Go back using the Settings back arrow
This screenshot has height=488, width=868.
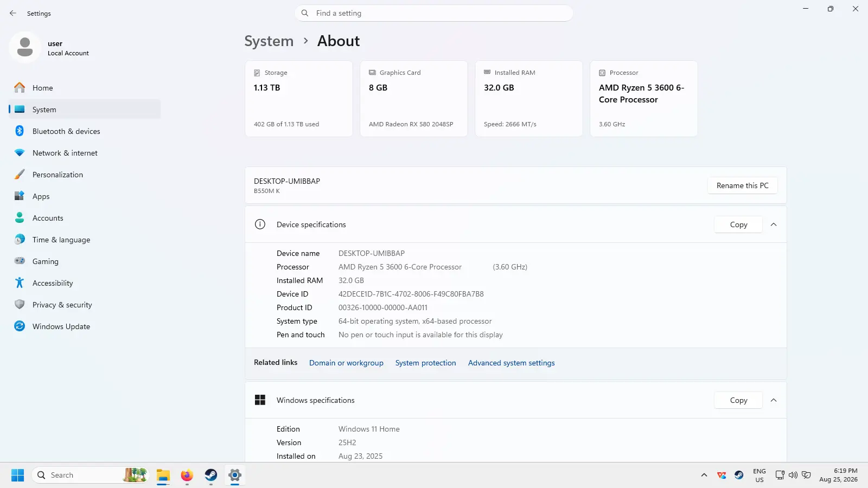[13, 13]
